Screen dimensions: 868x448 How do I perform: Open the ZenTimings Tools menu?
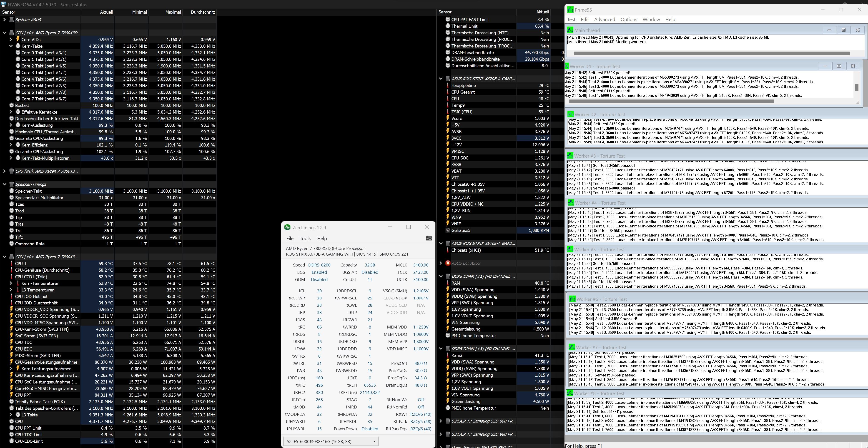click(x=305, y=238)
